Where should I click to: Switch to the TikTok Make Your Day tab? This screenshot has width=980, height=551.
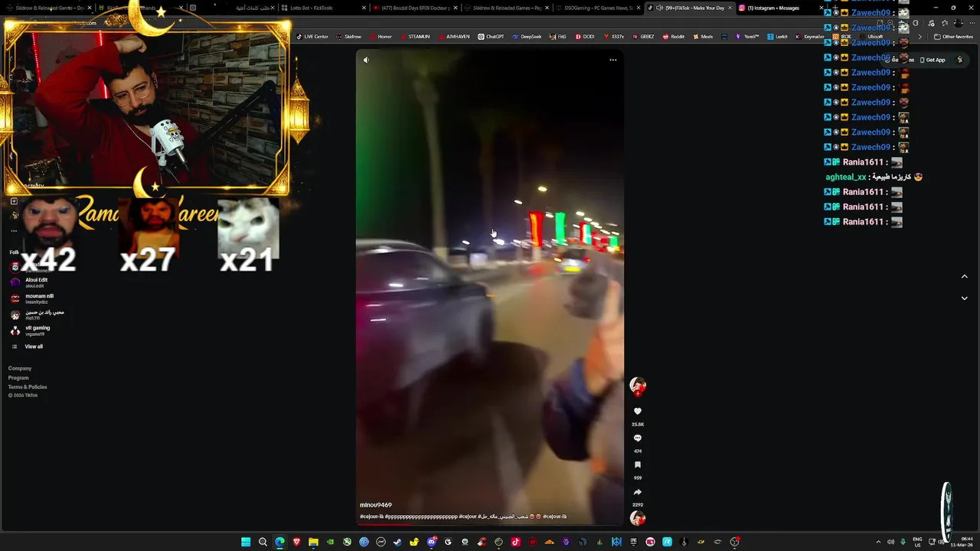[689, 8]
